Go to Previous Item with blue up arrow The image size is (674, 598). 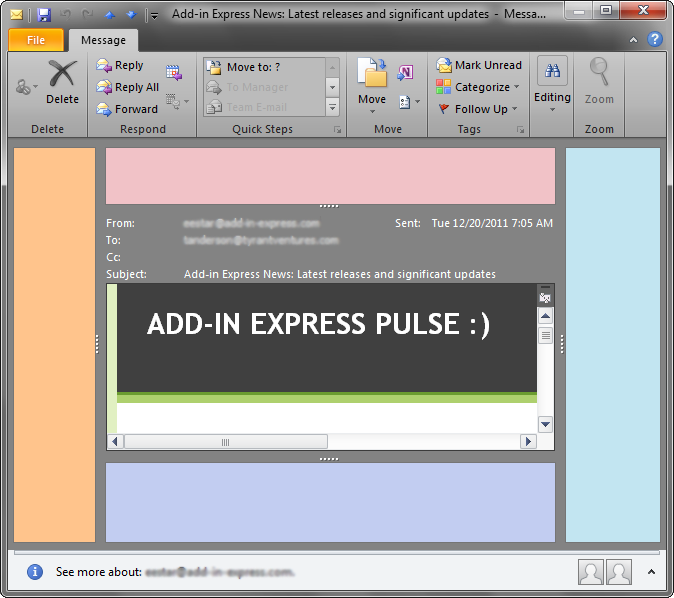pyautogui.click(x=110, y=15)
